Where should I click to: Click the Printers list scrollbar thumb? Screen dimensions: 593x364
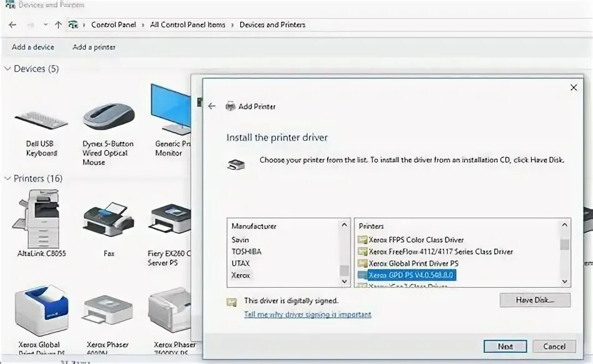click(x=565, y=244)
